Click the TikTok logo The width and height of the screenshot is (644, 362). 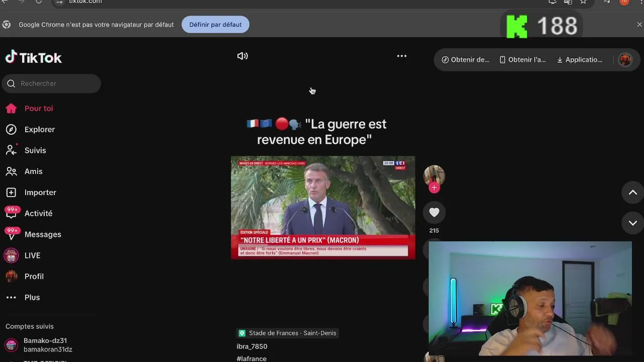coord(33,57)
